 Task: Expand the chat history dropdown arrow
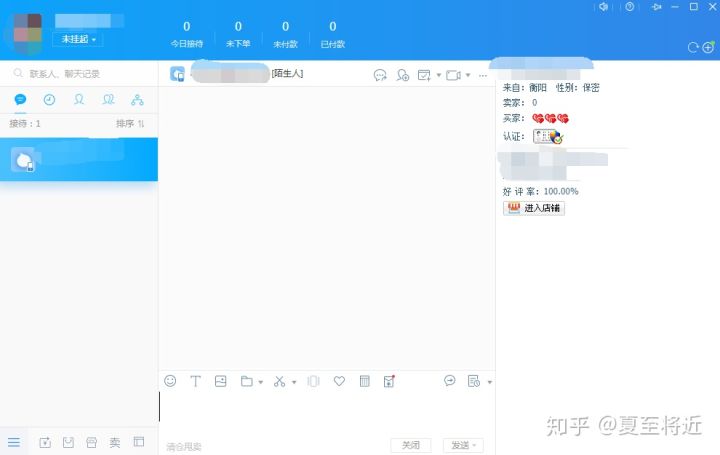pos(489,382)
